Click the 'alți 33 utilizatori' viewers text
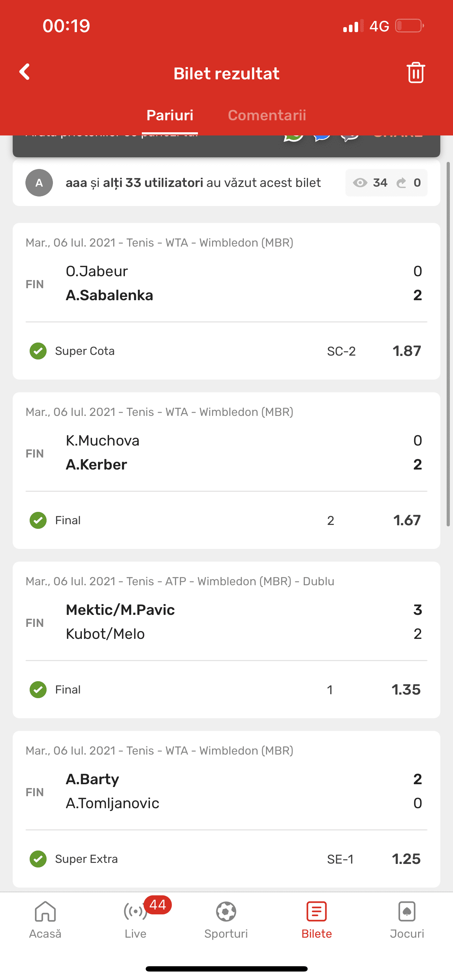The width and height of the screenshot is (453, 980). (x=153, y=183)
